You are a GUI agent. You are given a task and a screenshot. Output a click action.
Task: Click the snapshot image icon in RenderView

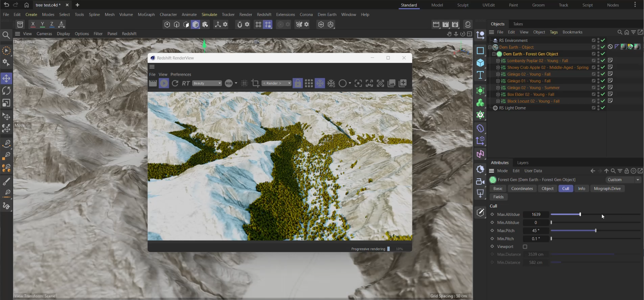pos(392,83)
